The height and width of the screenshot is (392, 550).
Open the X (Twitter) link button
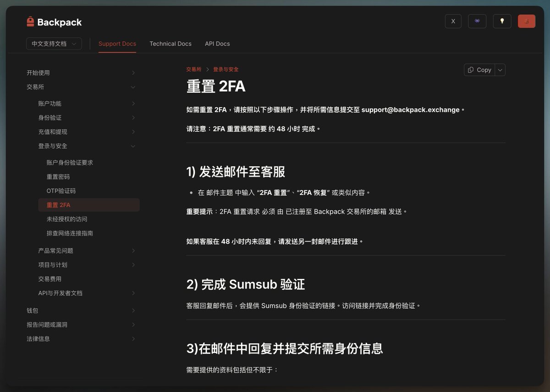pos(453,21)
